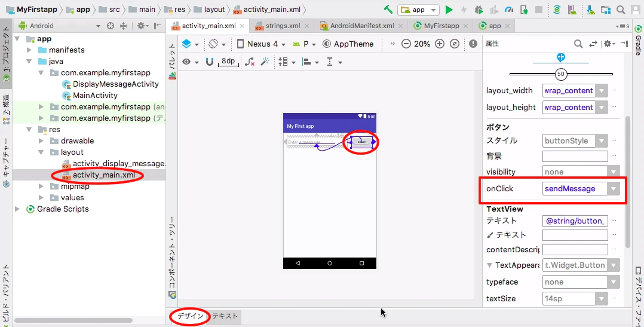Toggle the autoconnect magnet icon
Viewport: 644px width, 327px height.
(x=210, y=62)
